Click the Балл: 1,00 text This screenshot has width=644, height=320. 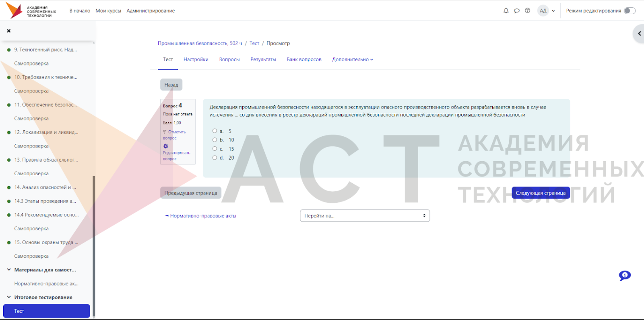[x=172, y=123]
